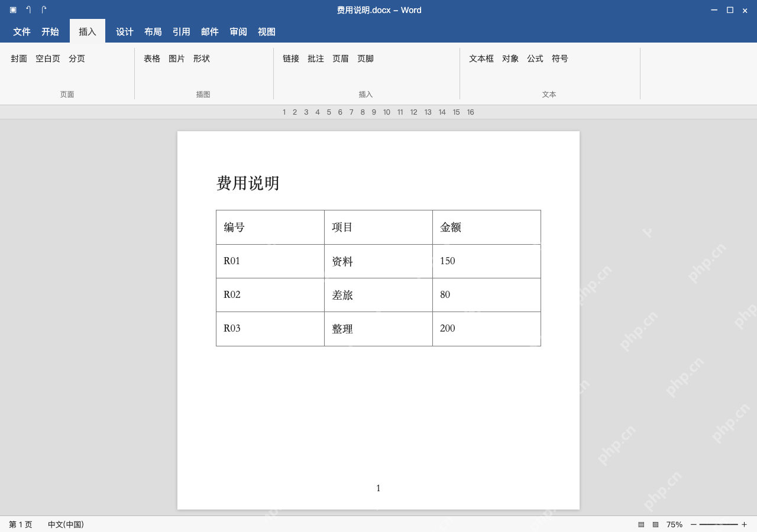Open the 邮件 tab
The width and height of the screenshot is (757, 532).
pos(210,32)
